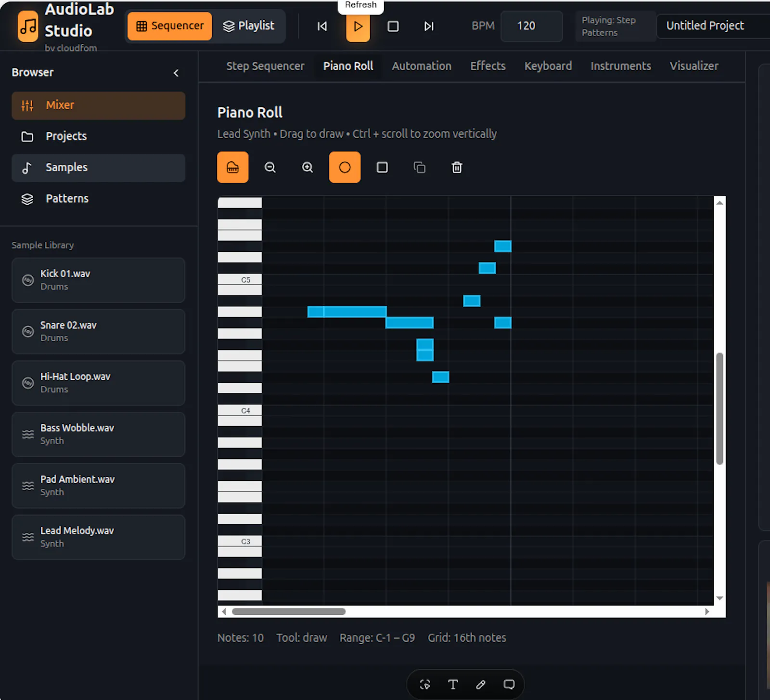Click the Untitled Project name field
Screen dimensions: 770x700
pyautogui.click(x=713, y=26)
